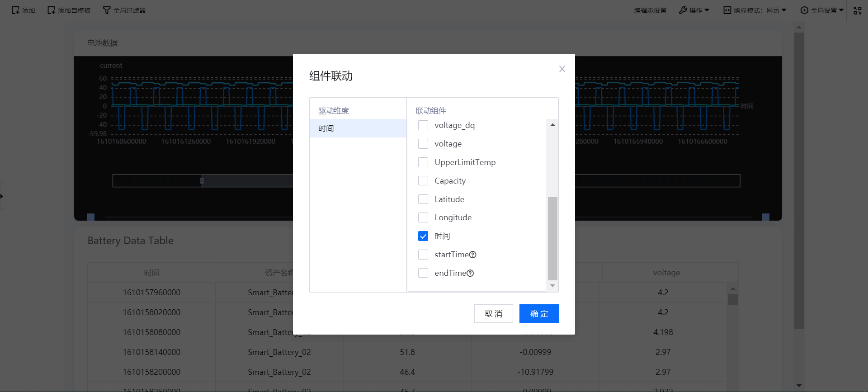Tick the Capacity checkbox
The image size is (868, 392).
coord(423,181)
